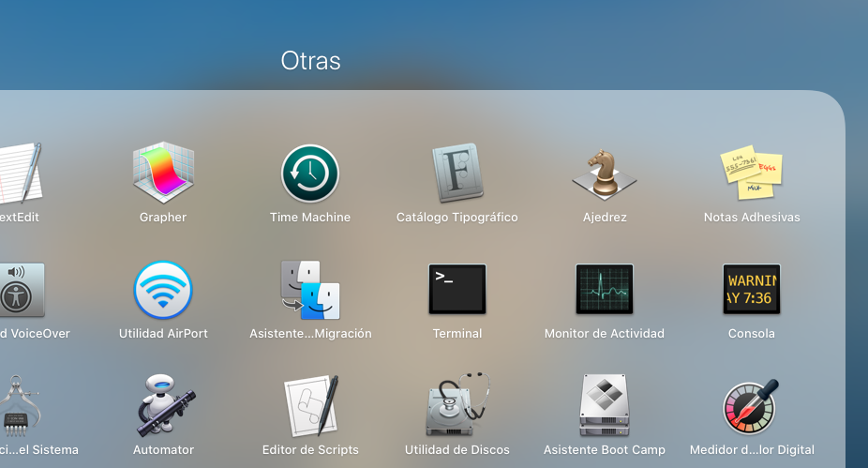Launch the Automator robot icon
Viewport: 868px width, 468px height.
164,406
